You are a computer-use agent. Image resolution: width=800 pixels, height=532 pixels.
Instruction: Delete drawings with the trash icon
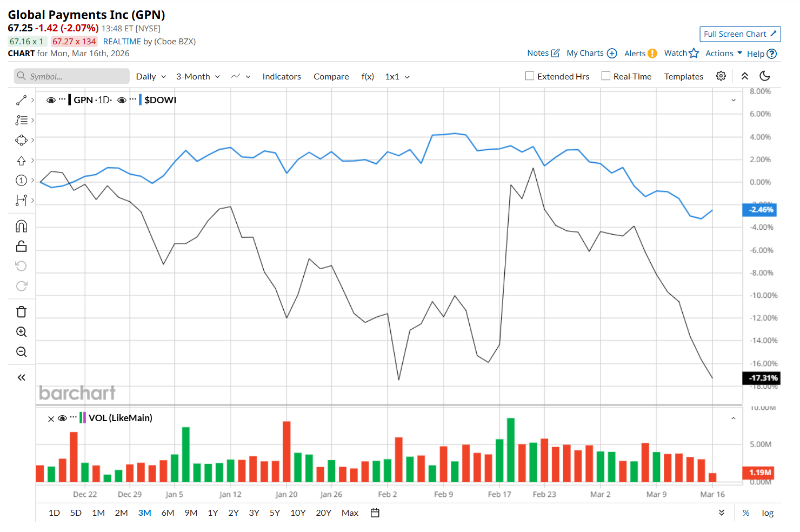(x=21, y=311)
